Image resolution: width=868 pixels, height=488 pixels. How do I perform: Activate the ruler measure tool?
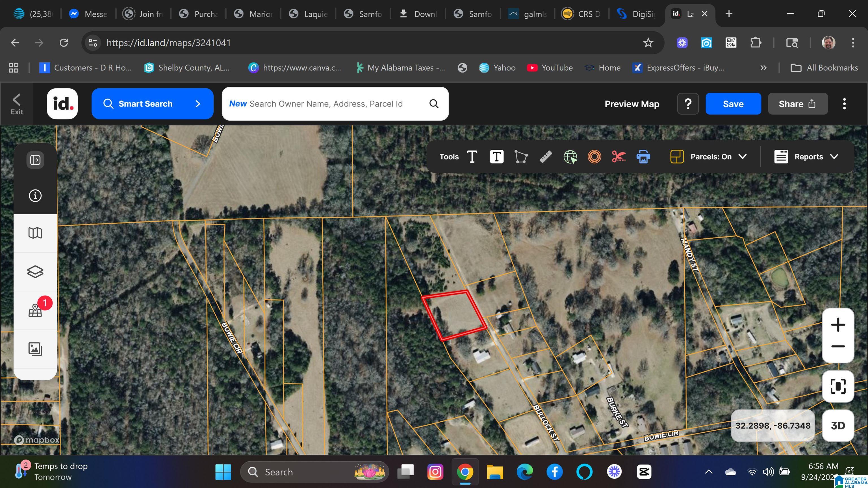point(546,157)
